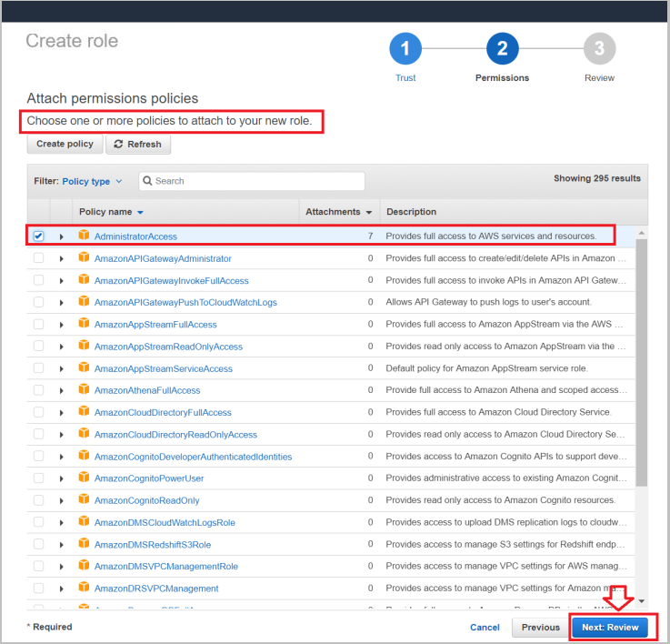Click the AmazonCognitoReadOnly policy box icon

(x=84, y=499)
